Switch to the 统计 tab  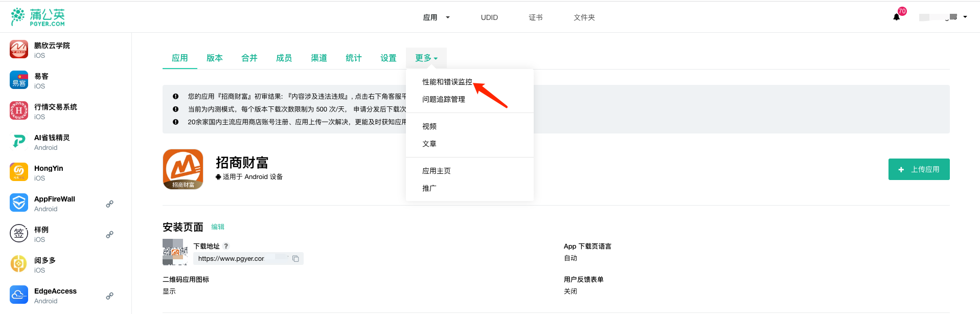point(354,58)
